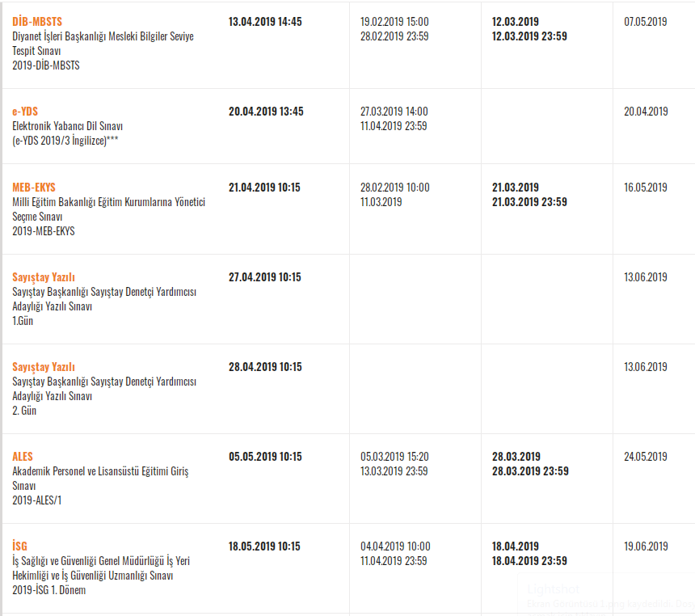Click exam date 18.05.2019 10:15
The width and height of the screenshot is (695, 616).
pos(264,546)
